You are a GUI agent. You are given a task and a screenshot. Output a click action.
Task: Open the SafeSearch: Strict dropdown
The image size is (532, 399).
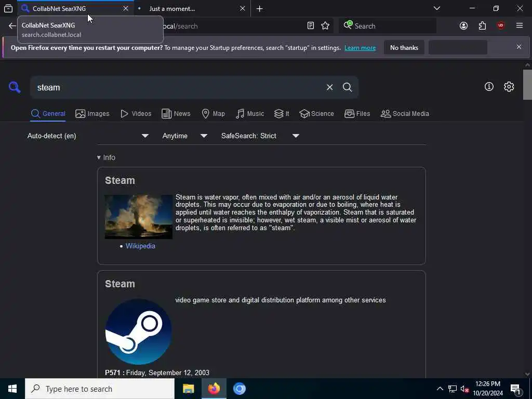[x=260, y=136]
